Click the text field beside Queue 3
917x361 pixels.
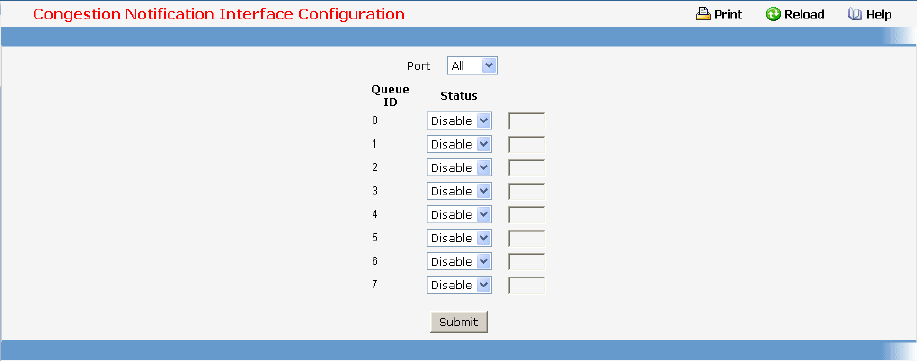527,191
